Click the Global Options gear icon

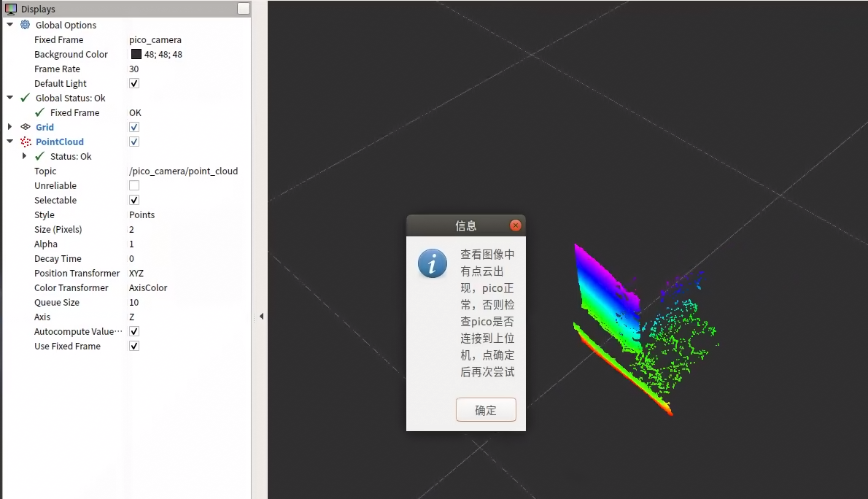pos(26,25)
